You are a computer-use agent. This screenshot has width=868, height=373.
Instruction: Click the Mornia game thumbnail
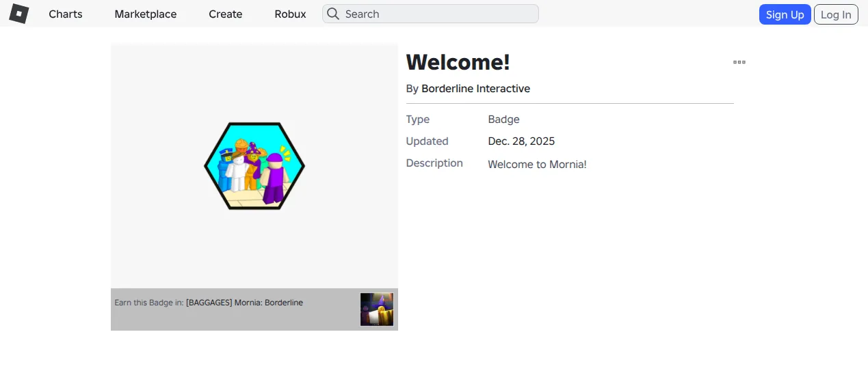tap(377, 309)
